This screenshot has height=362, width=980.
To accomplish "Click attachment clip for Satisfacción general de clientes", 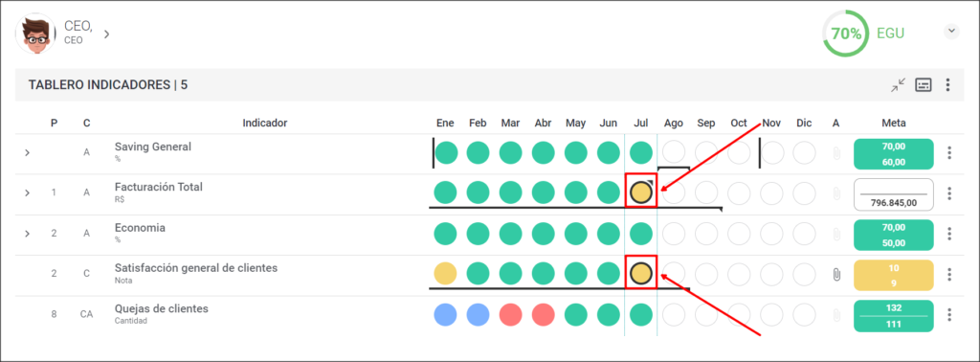I will click(836, 275).
